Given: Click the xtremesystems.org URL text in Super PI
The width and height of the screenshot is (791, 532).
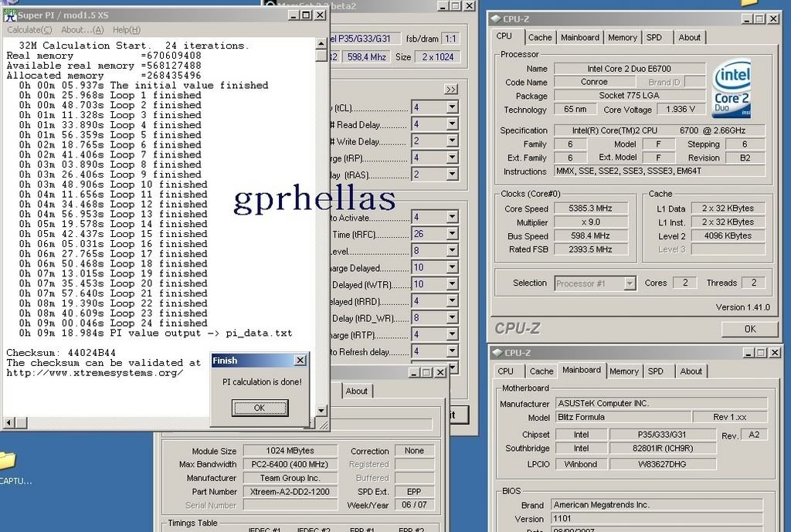Looking at the screenshot, I should [94, 373].
